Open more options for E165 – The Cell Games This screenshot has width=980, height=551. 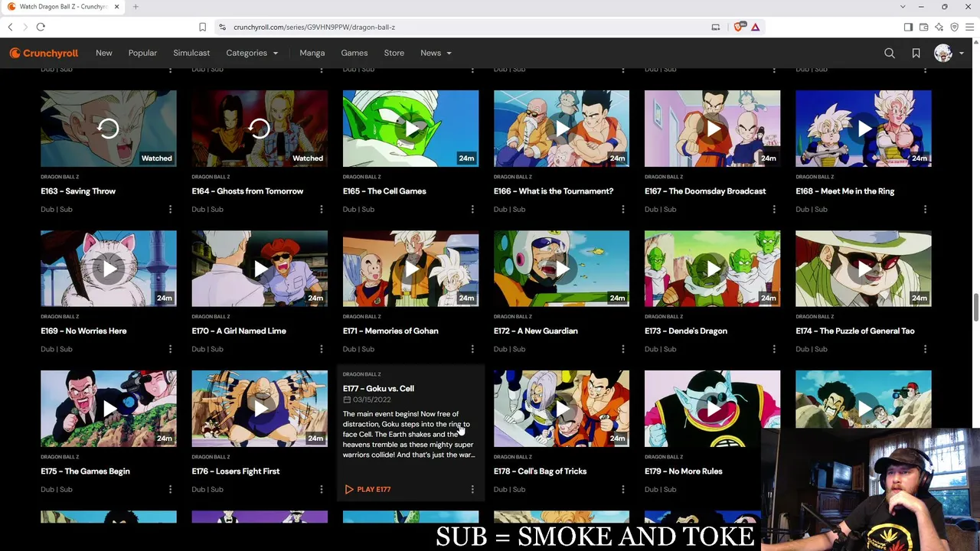pos(472,209)
